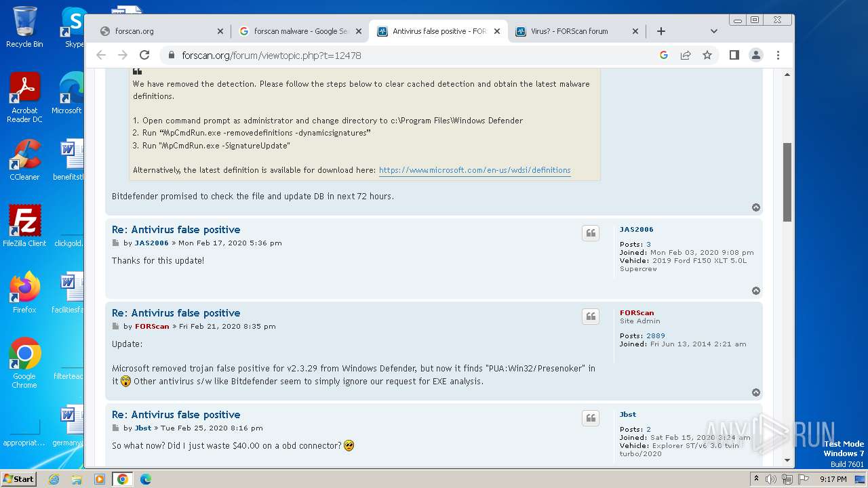
Task: Open Internet Explorer from the taskbar
Action: tap(54, 479)
